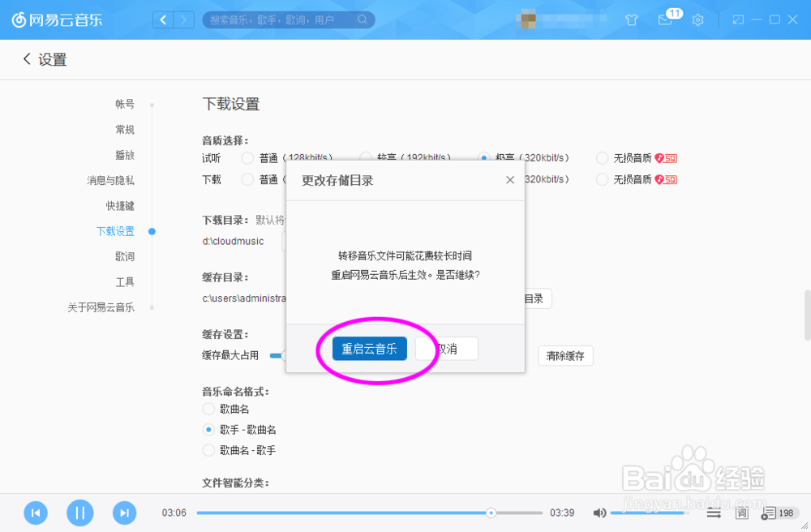811x532 pixels.
Task: Open 快捷键 settings section
Action: (120, 205)
